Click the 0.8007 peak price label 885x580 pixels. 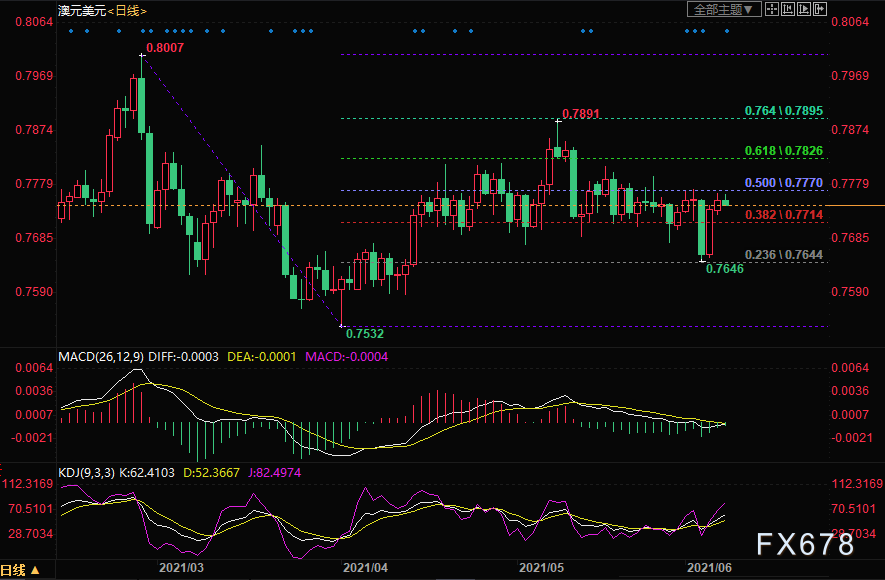165,48
